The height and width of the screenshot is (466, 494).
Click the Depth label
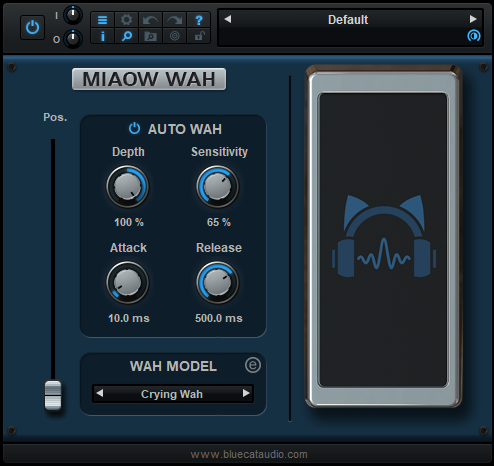point(128,152)
